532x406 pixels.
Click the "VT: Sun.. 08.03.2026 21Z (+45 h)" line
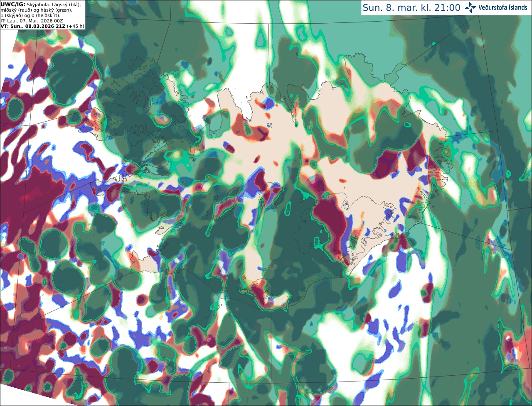[42, 26]
